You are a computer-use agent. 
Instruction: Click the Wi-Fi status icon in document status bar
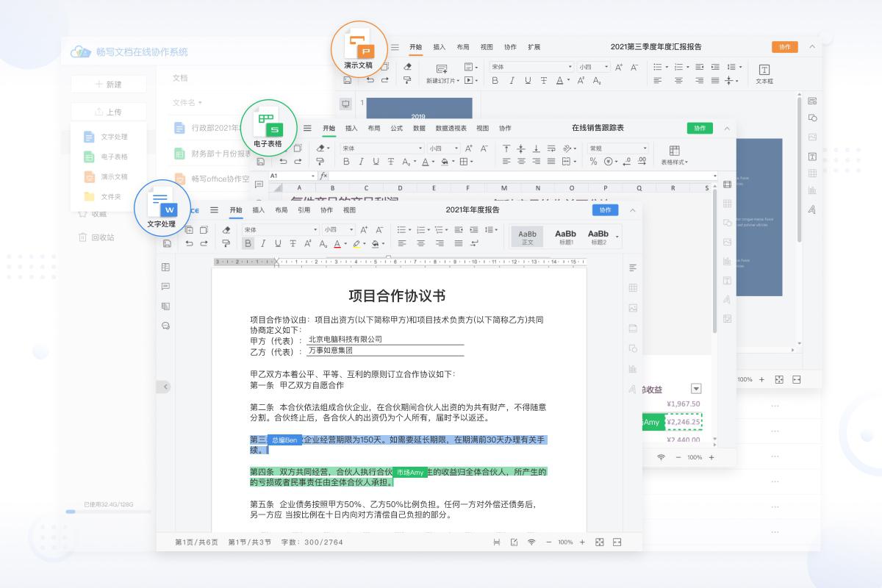tap(531, 542)
